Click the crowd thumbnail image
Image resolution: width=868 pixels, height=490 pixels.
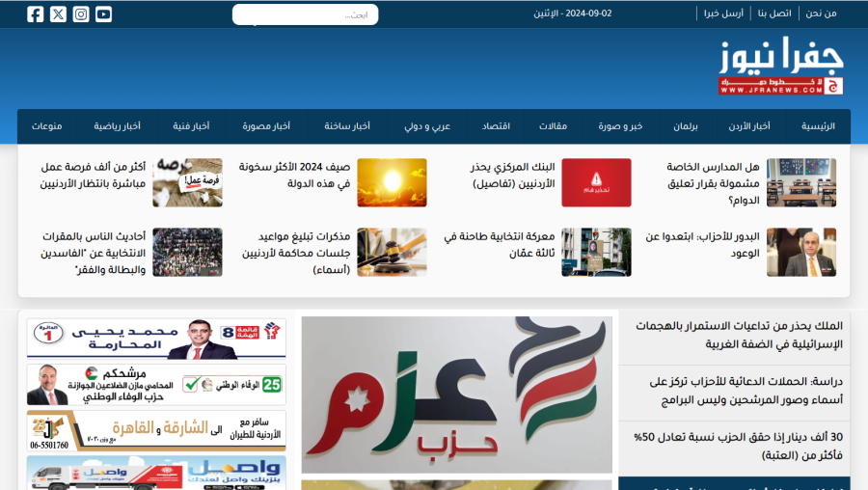[x=188, y=252]
